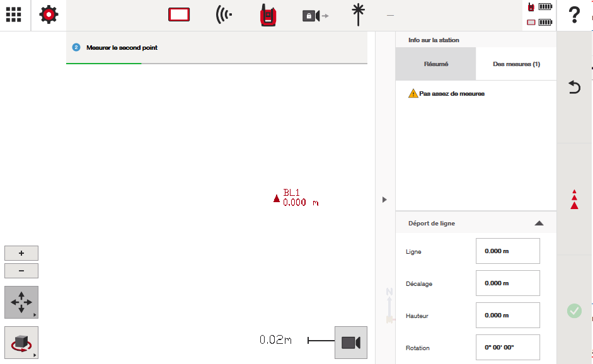Click the red tablet controller icon
593x364 pixels.
tap(179, 14)
